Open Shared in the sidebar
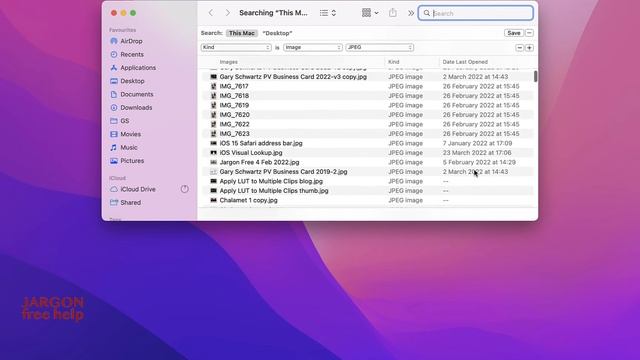Screen dimensions: 640x360 click(125, 202)
